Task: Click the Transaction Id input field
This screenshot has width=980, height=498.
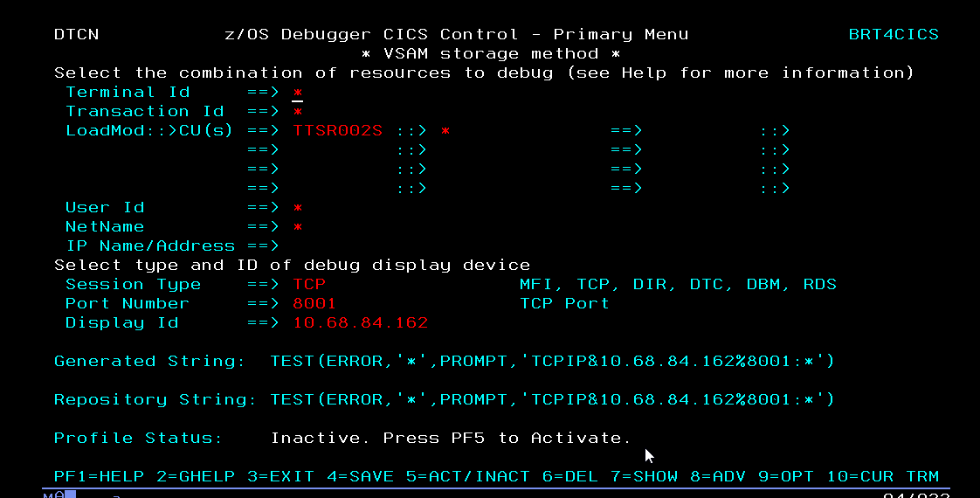Action: [x=298, y=112]
